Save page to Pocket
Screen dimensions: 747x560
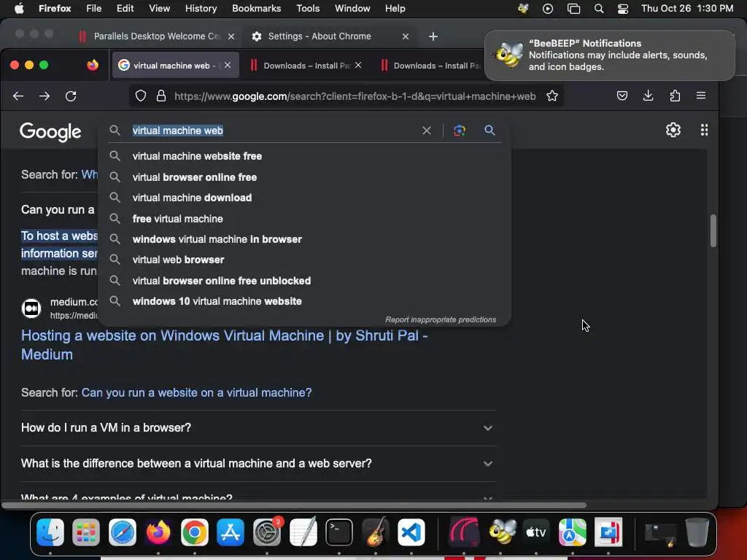[x=622, y=96]
